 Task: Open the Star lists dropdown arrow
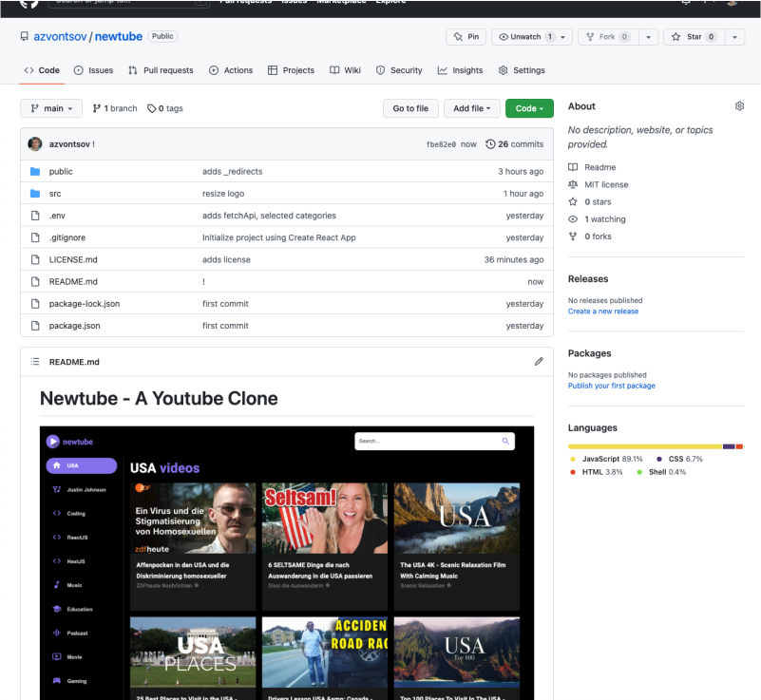coord(734,37)
